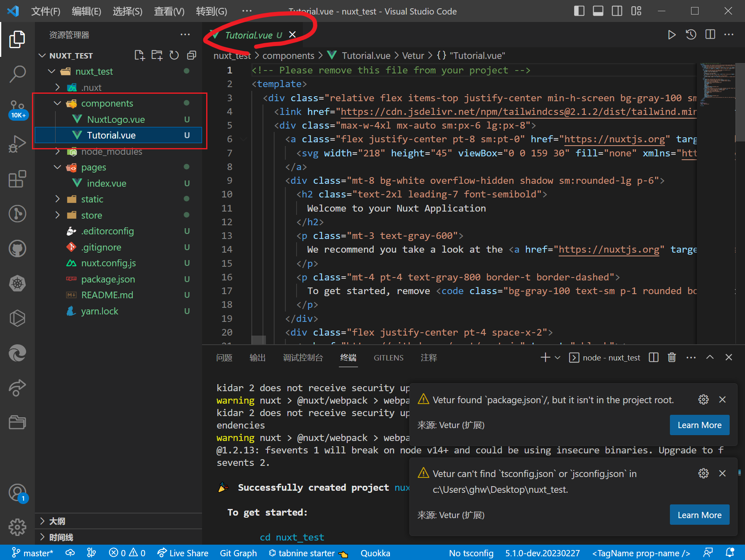The image size is (745, 560).
Task: Open the Kubernetes helm-wheel view
Action: (17, 283)
